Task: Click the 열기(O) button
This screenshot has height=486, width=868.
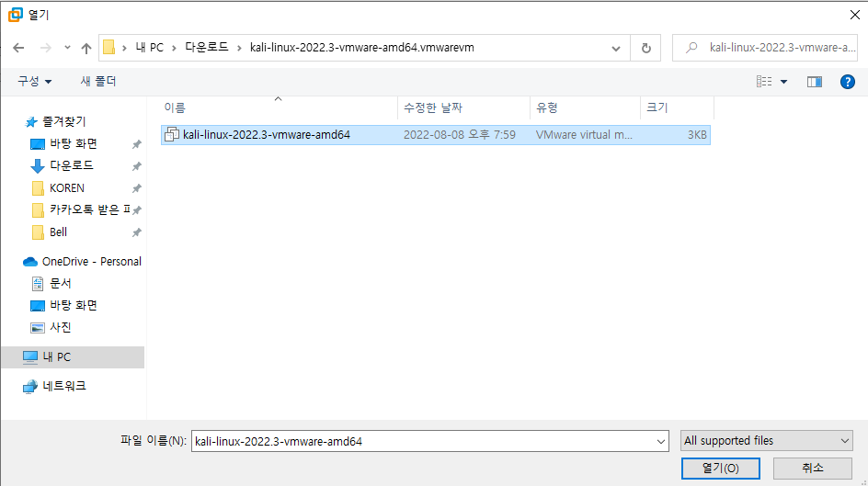Action: 720,469
